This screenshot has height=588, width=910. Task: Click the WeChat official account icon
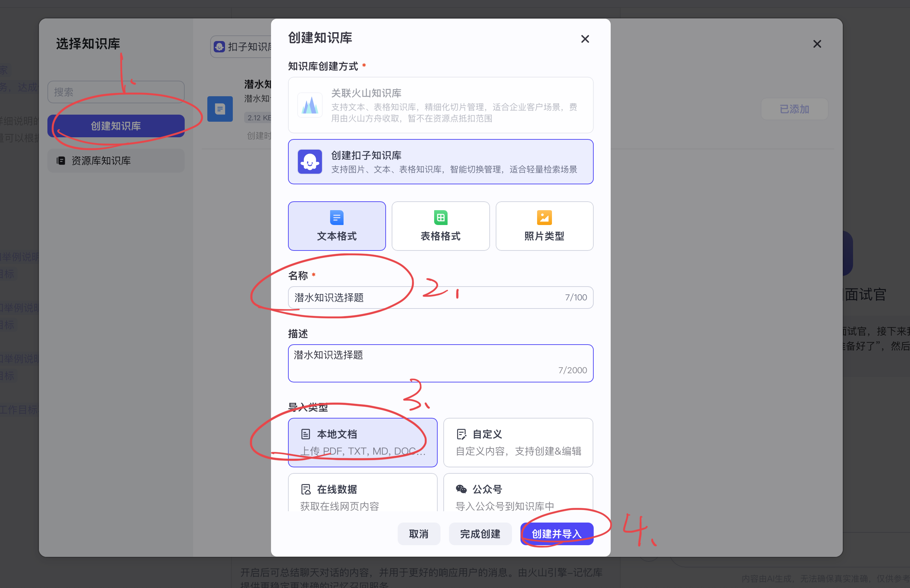(461, 489)
